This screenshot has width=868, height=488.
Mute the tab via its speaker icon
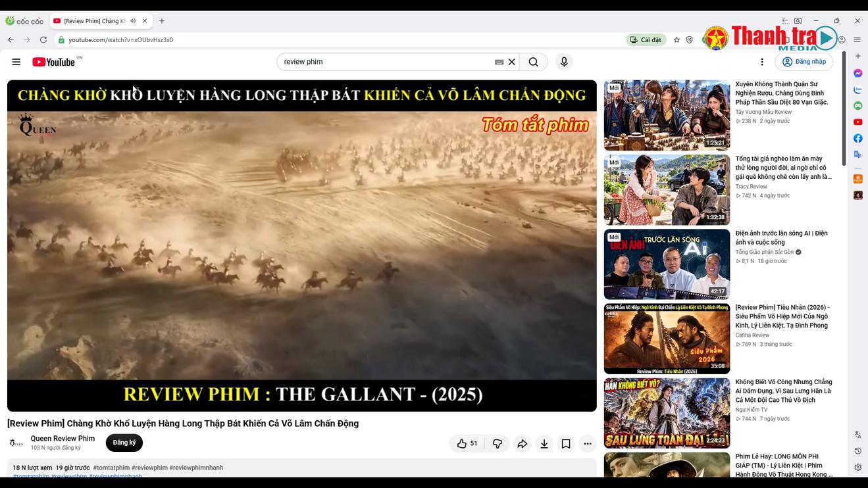point(133,21)
